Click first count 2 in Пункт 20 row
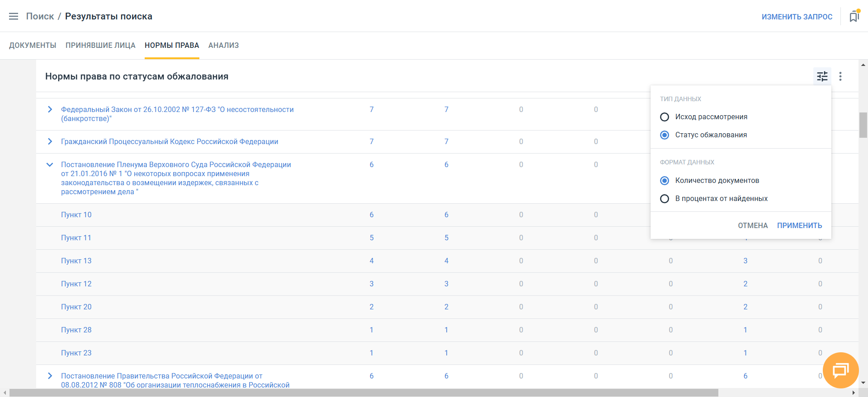 pyautogui.click(x=372, y=307)
